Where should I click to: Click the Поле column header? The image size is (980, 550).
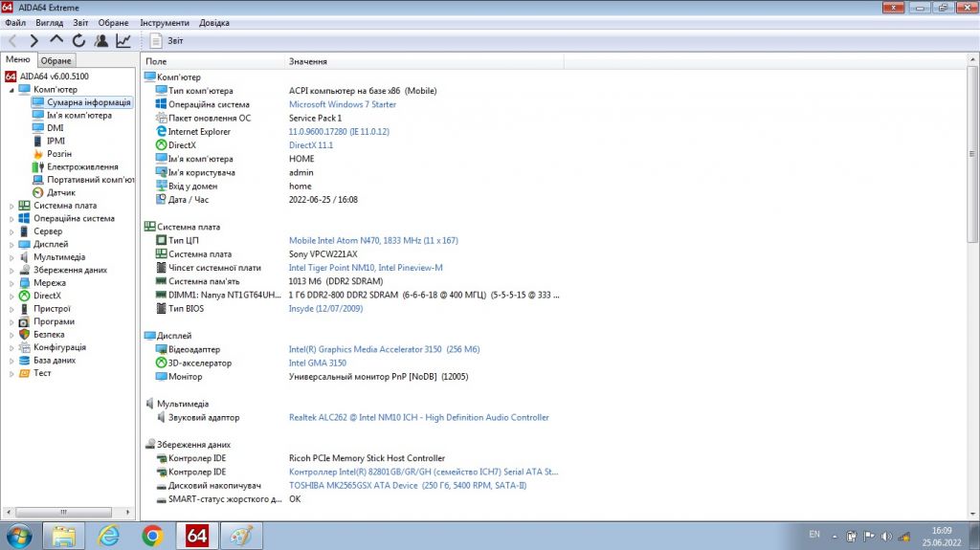click(x=212, y=61)
